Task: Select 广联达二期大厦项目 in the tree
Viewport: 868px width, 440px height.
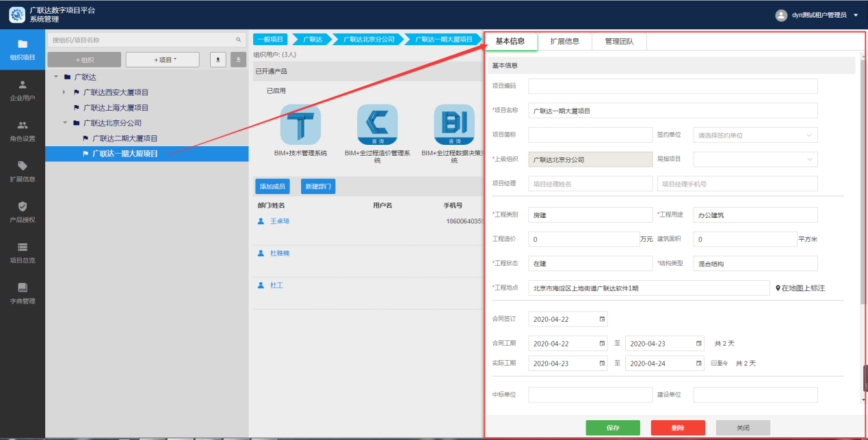Action: point(124,139)
